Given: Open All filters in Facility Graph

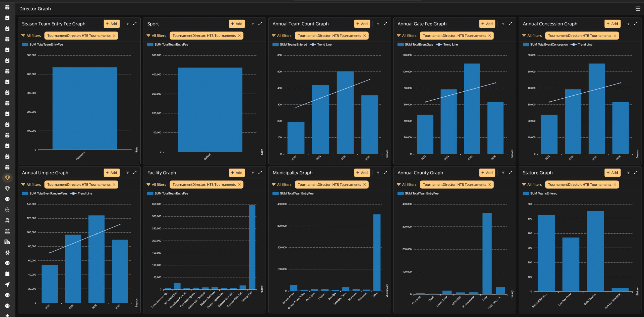Looking at the screenshot, I should click(x=156, y=185).
